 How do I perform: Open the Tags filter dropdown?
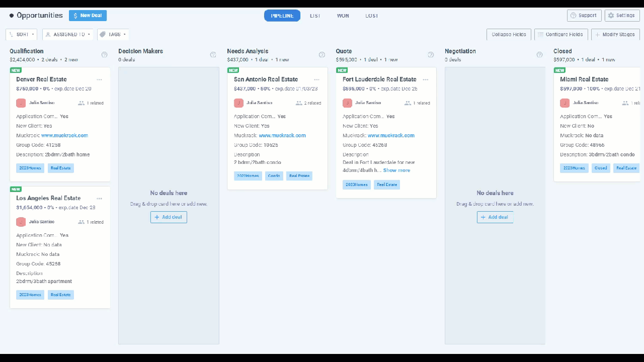pyautogui.click(x=113, y=35)
